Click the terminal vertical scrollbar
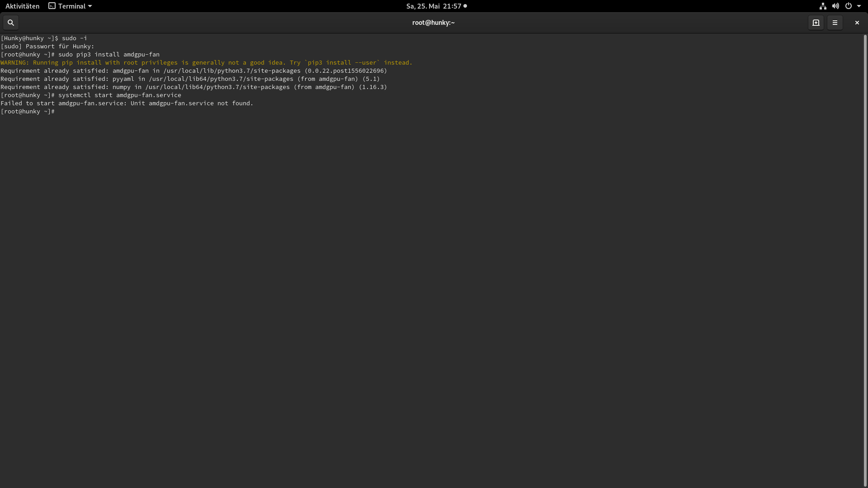Screen dimensions: 868x488 [x=865, y=260]
